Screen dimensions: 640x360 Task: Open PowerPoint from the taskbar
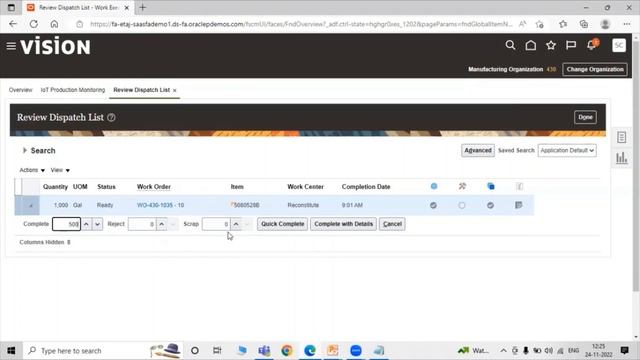[x=333, y=350]
